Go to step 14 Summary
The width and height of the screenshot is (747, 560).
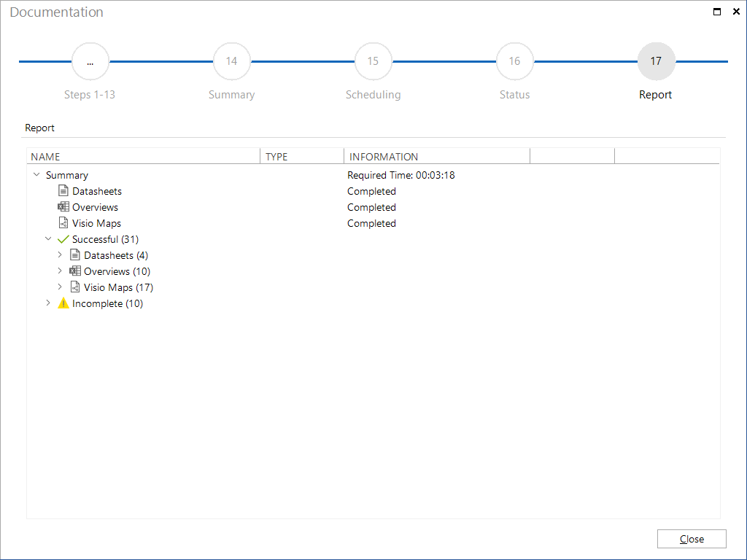[x=231, y=61]
